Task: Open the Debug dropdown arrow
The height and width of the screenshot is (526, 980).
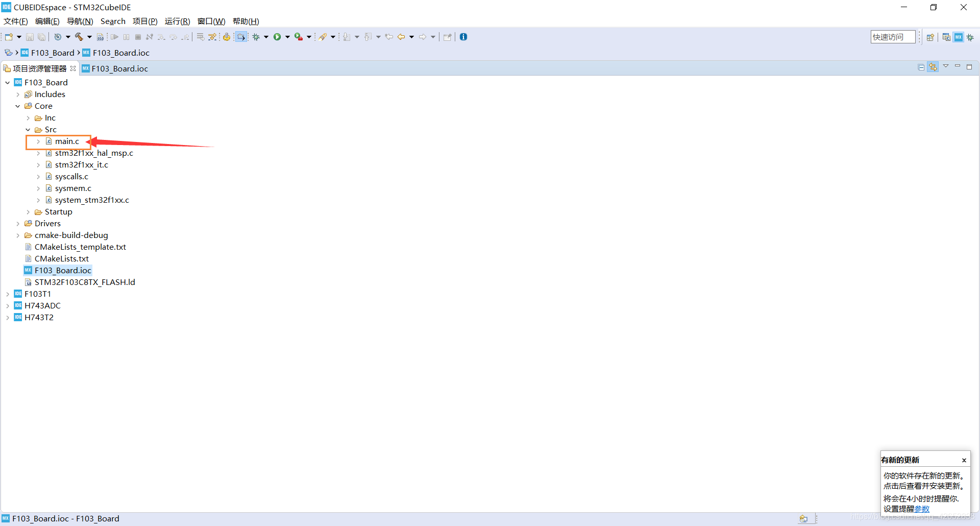Action: pos(266,37)
